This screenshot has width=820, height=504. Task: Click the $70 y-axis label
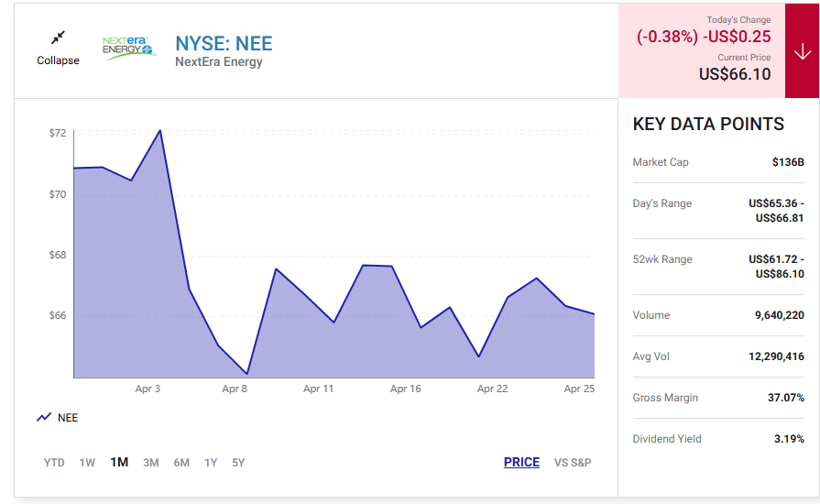(x=58, y=194)
